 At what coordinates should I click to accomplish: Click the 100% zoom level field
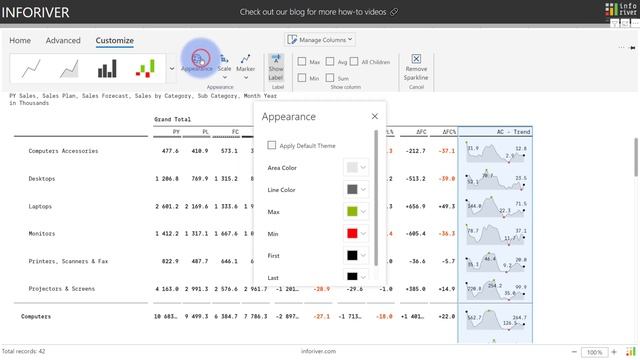595,352
